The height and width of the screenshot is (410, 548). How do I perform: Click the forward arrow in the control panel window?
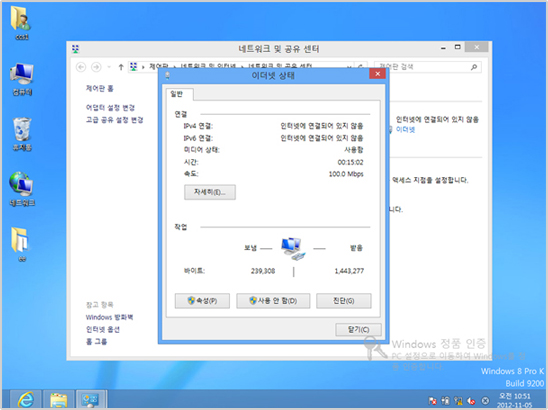point(96,67)
